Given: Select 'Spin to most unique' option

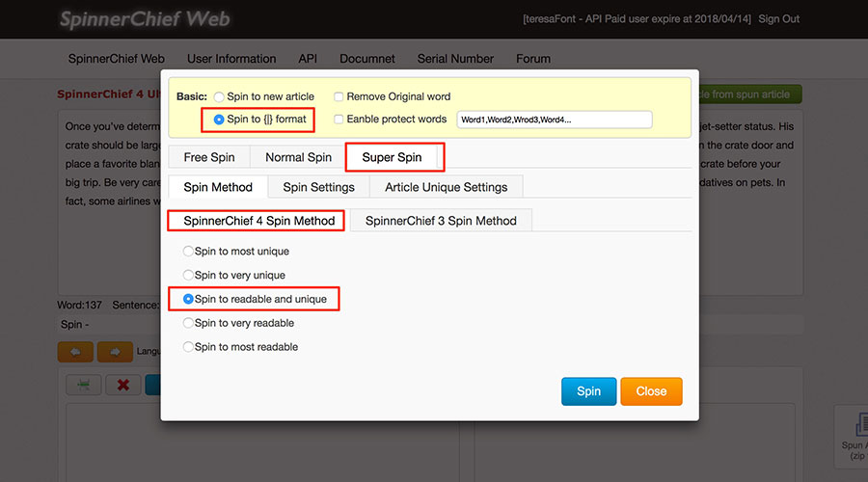Looking at the screenshot, I should pyautogui.click(x=188, y=252).
